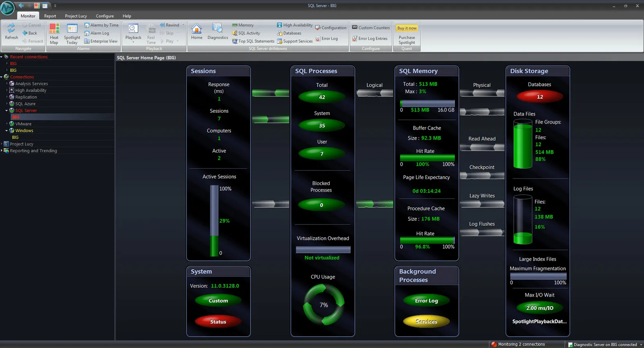Screen dimensions: 644x348
Task: Collapse the SQL Server connections node
Action: [x=7, y=111]
